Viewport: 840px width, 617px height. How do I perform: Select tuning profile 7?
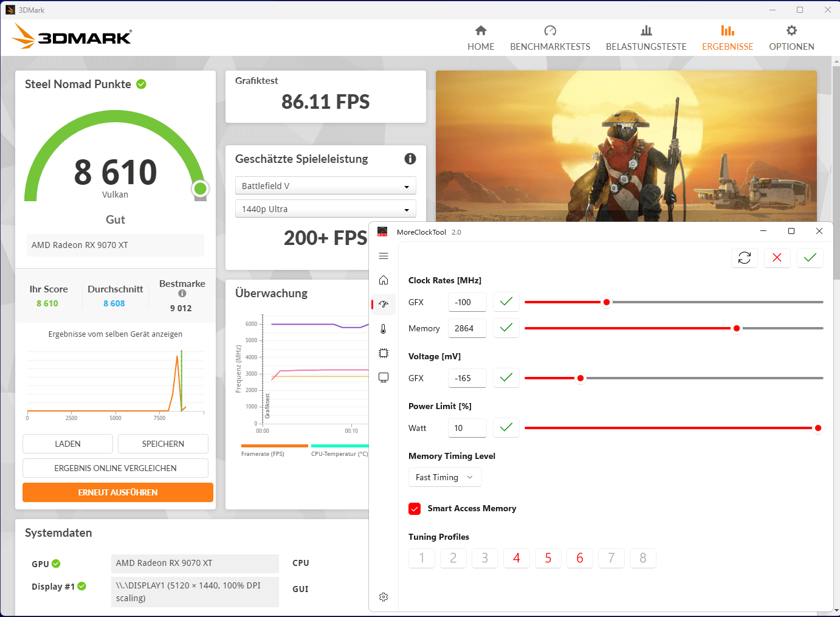(x=611, y=558)
